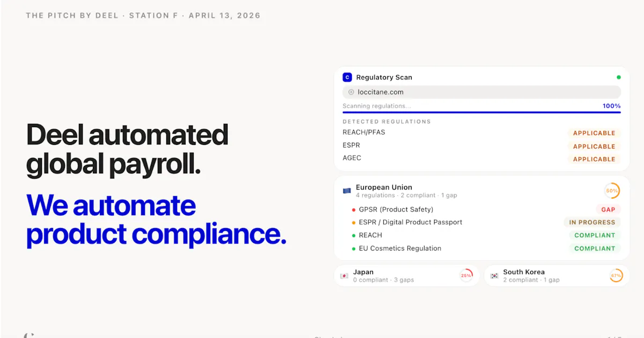Image resolution: width=644 pixels, height=338 pixels.
Task: Select the REACH row in European Union
Action: click(486, 235)
